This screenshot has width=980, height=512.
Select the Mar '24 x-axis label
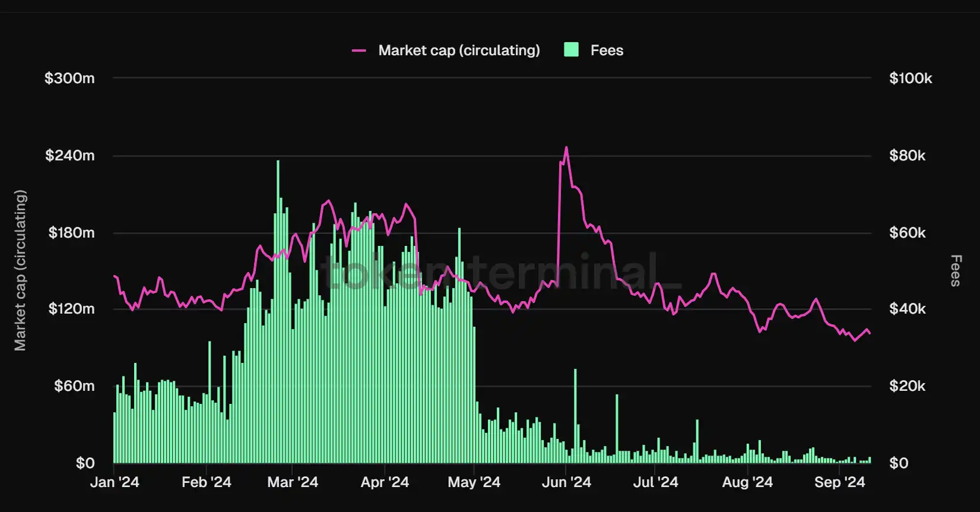click(293, 482)
